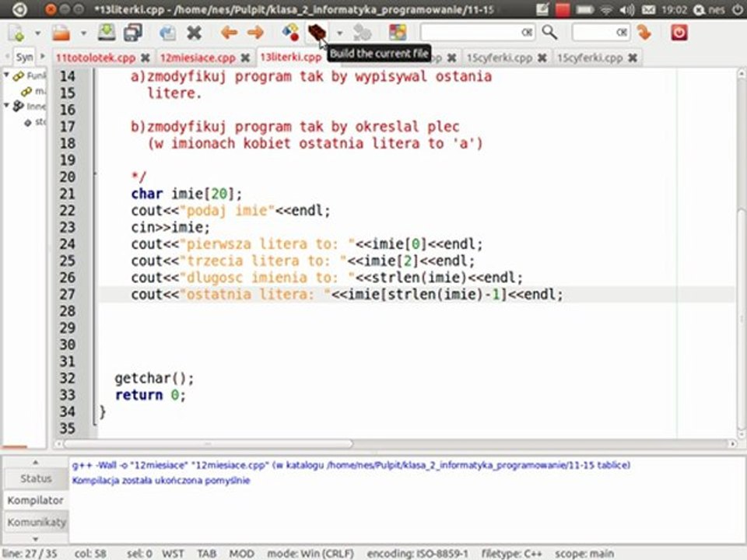
Task: Close the current file via toolbar X icon
Action: point(194,33)
